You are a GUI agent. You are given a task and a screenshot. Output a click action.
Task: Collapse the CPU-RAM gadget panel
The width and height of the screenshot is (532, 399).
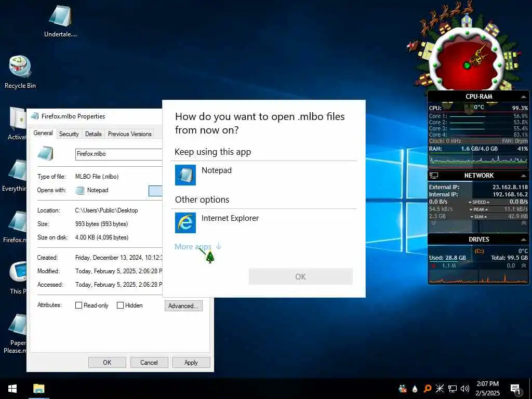(x=523, y=97)
